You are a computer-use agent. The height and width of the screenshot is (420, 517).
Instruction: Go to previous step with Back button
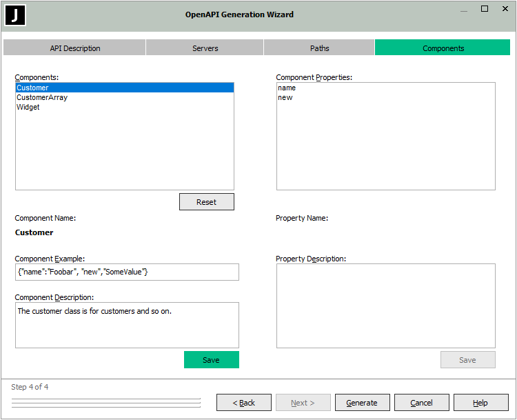click(x=243, y=403)
